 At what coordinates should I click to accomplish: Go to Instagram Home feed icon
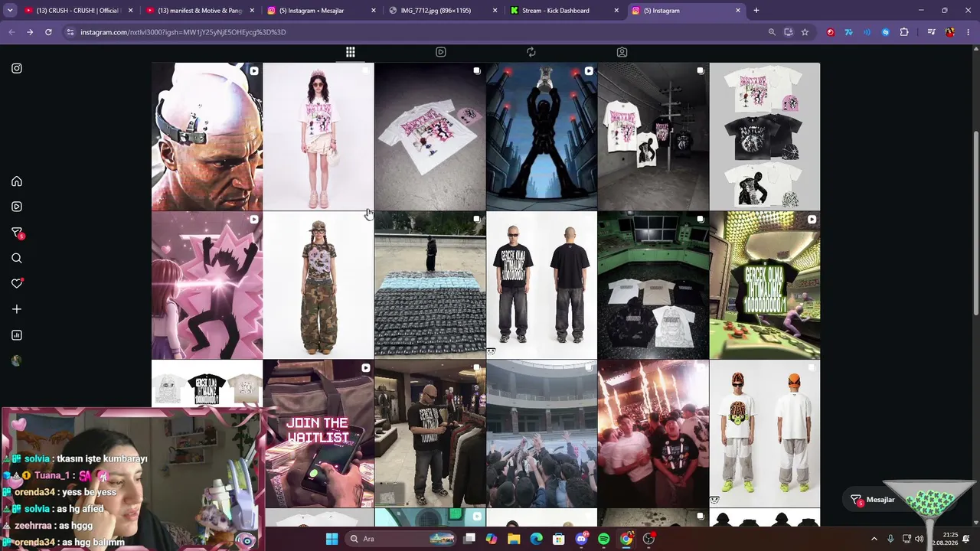(x=17, y=181)
